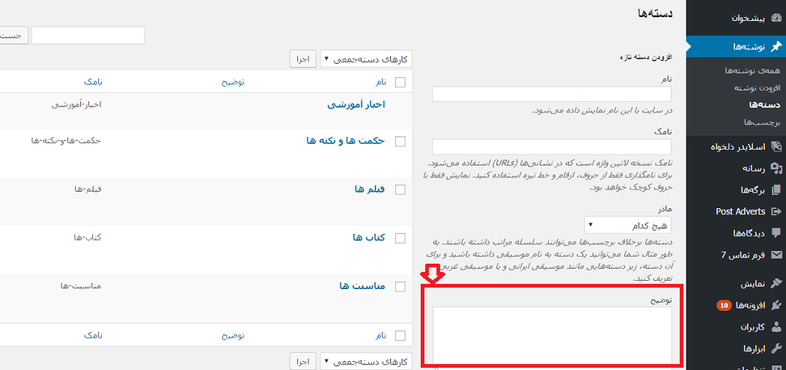
Task: Click the Post Adverts icon
Action: point(776,212)
